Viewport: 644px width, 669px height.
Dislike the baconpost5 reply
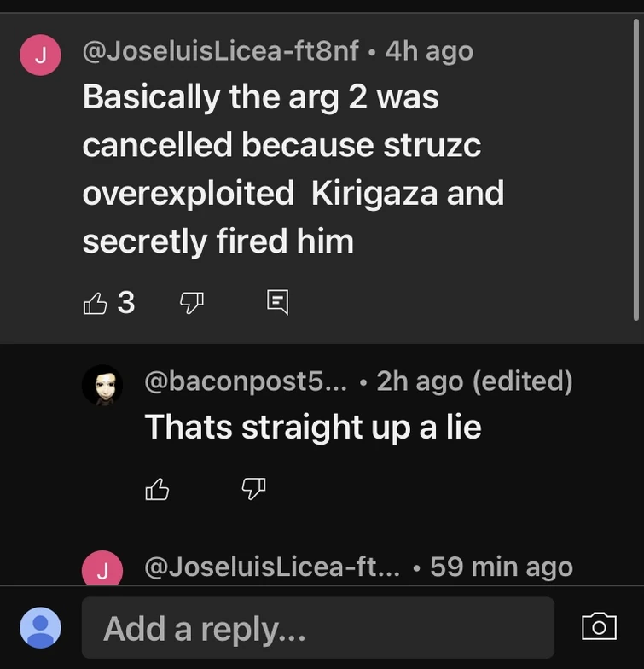point(254,489)
